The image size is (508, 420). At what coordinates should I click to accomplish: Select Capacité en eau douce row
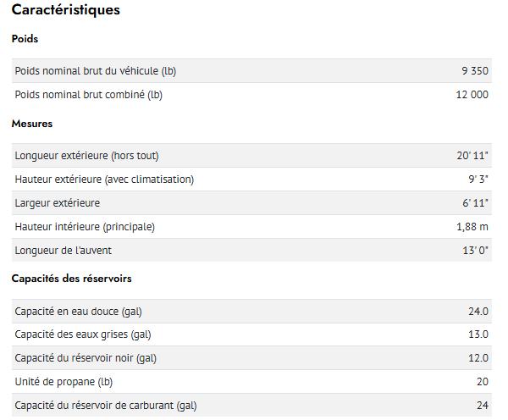pyautogui.click(x=251, y=311)
